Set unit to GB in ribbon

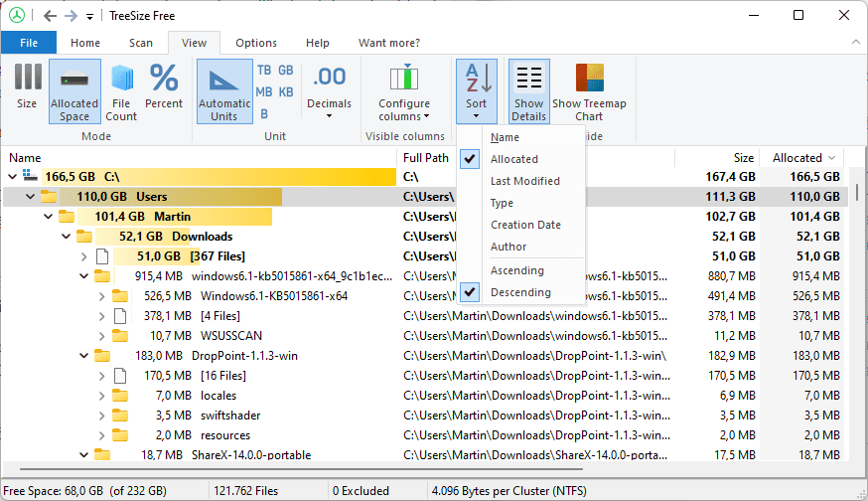tap(286, 71)
